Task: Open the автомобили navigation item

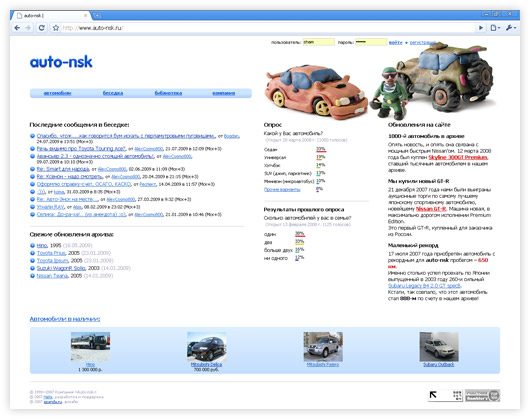Action: click(57, 93)
